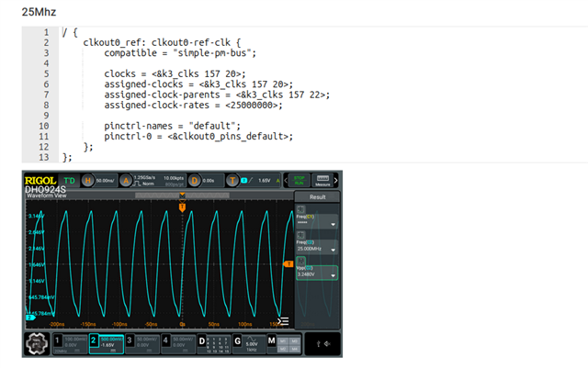The image size is (588, 368).
Task: Click the assigned-clock-rates line in code
Action: click(193, 105)
